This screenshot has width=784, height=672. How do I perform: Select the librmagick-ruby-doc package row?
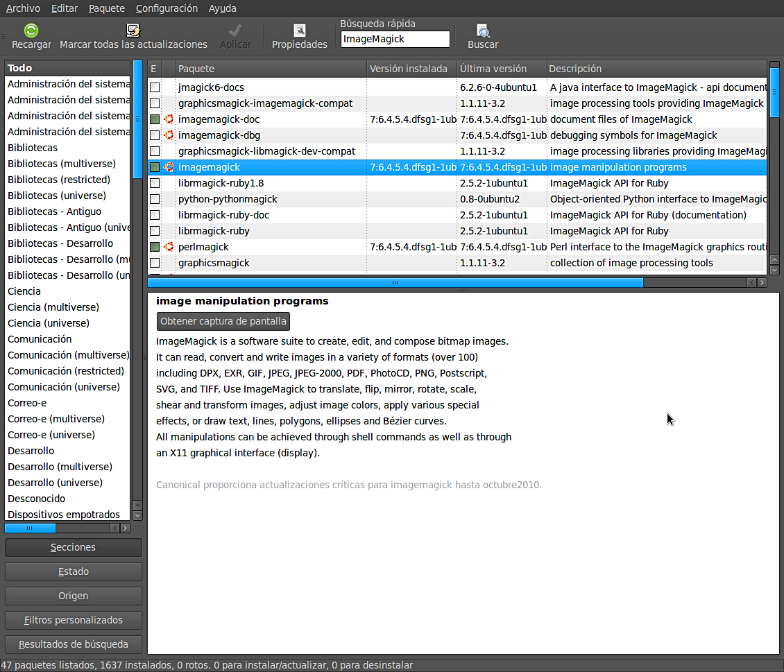457,216
